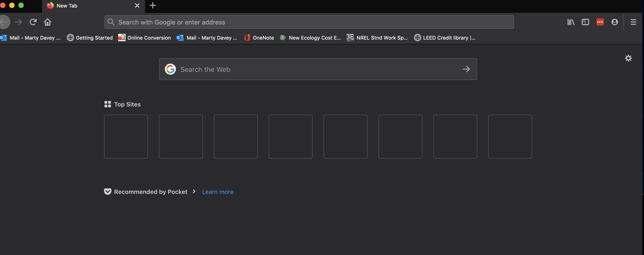Collapse the Recommended by Pocket section chevron

point(194,191)
